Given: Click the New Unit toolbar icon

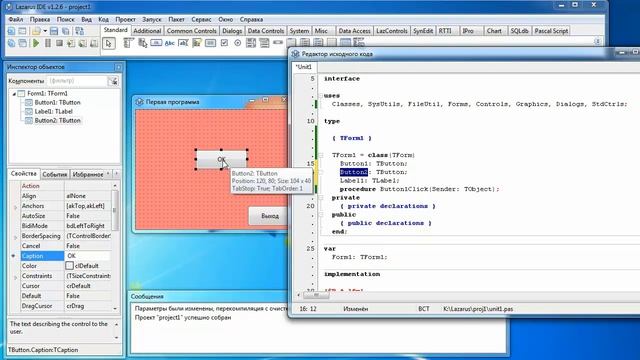Looking at the screenshot, I should coord(11,31).
